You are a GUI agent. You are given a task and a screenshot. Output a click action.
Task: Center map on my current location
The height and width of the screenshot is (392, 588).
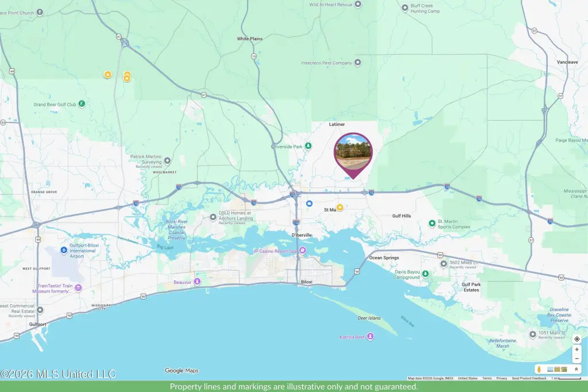coord(577,339)
